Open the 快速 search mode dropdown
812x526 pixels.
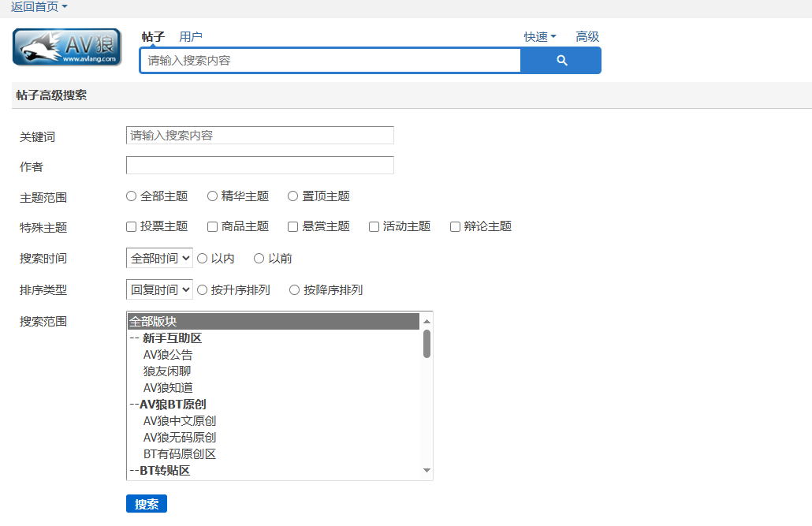click(540, 36)
